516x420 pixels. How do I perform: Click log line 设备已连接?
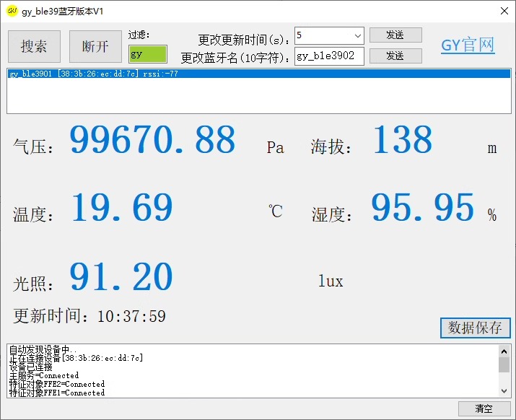pos(31,367)
